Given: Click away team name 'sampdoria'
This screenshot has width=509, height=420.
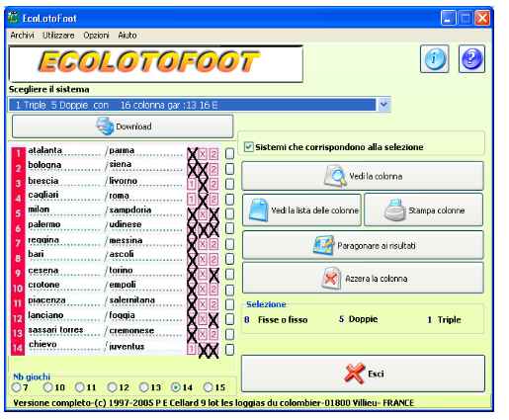Looking at the screenshot, I should click(x=130, y=210).
